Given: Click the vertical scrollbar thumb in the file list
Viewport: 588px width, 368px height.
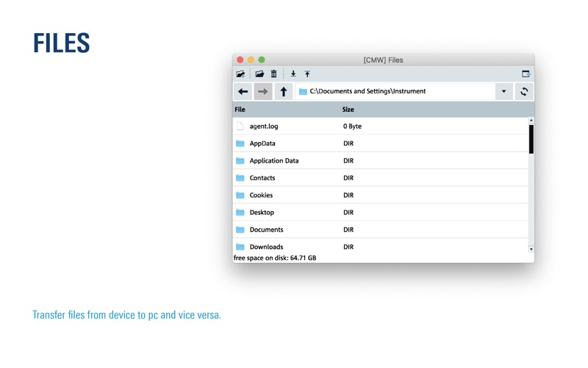Looking at the screenshot, I should [x=531, y=139].
